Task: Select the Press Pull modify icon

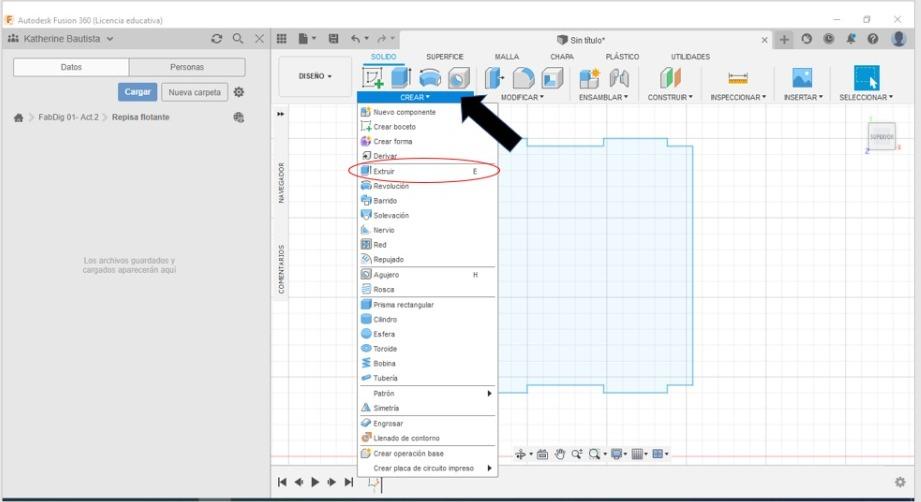Action: click(x=495, y=78)
